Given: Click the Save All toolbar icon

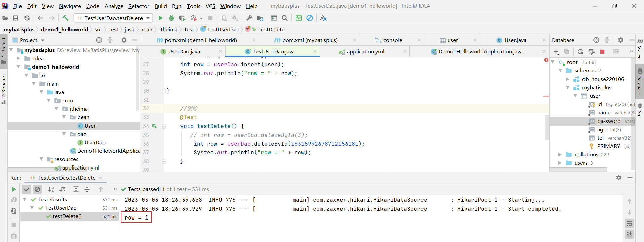Looking at the screenshot, I should click(16, 18).
